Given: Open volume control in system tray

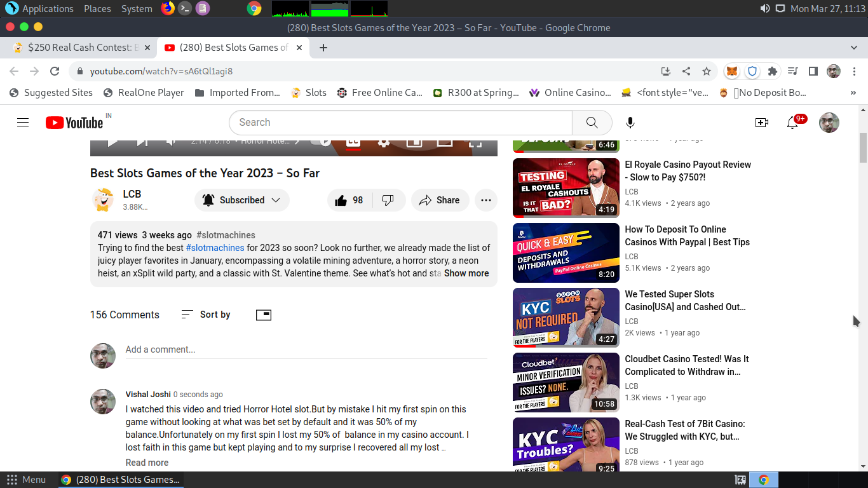Looking at the screenshot, I should pyautogui.click(x=765, y=9).
